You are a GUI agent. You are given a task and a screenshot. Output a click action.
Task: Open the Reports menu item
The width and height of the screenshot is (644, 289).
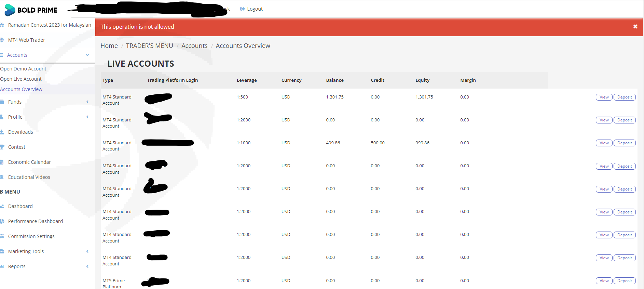click(17, 266)
